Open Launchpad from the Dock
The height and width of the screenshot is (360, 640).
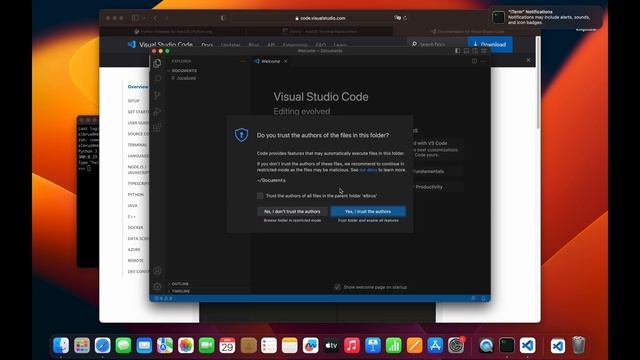(82, 345)
